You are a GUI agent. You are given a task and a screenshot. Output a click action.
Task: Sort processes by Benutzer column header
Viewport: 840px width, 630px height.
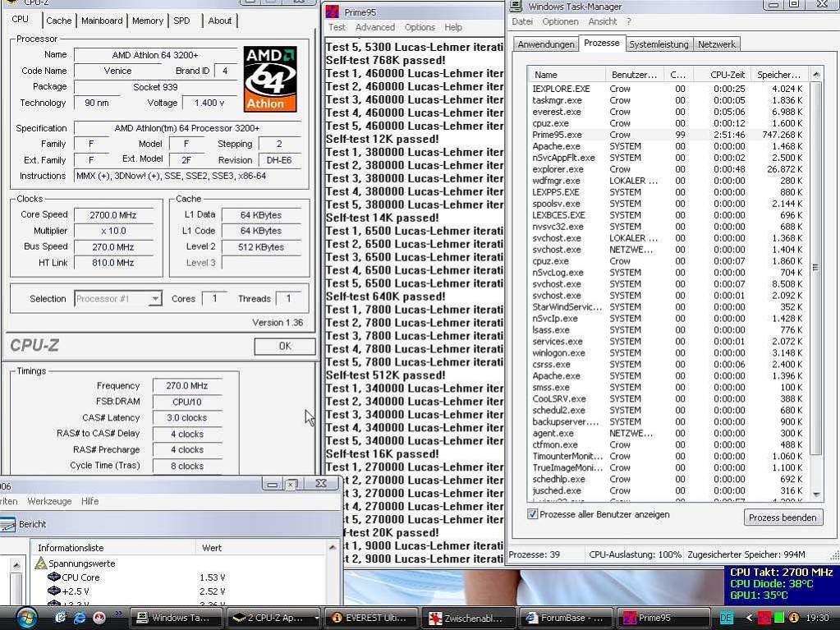pos(634,75)
